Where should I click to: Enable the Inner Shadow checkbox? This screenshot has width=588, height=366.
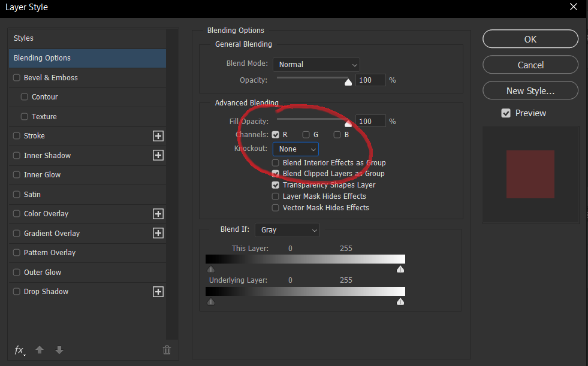17,155
